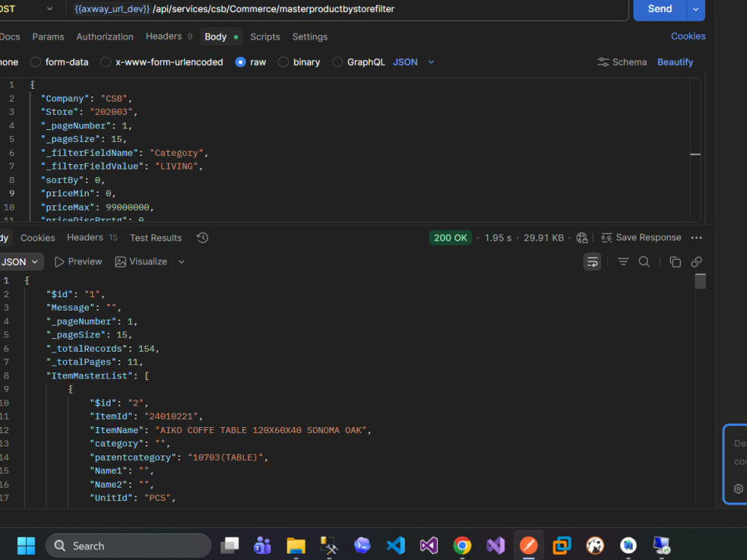
Task: Open the Send button dropdown arrow
Action: click(x=696, y=9)
